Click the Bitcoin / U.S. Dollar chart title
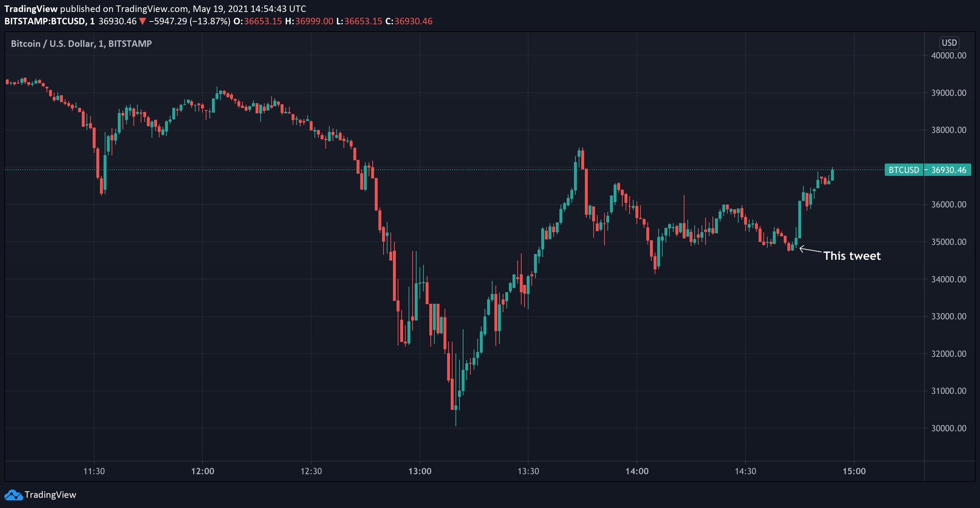980x508 pixels. coord(81,44)
